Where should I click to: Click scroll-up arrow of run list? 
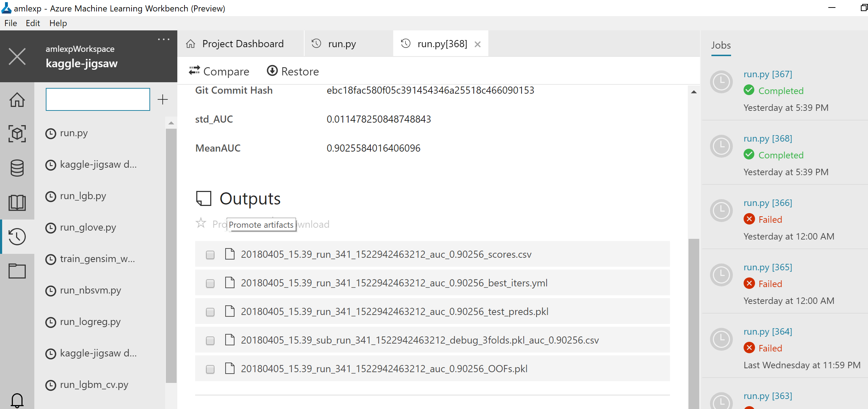(171, 123)
